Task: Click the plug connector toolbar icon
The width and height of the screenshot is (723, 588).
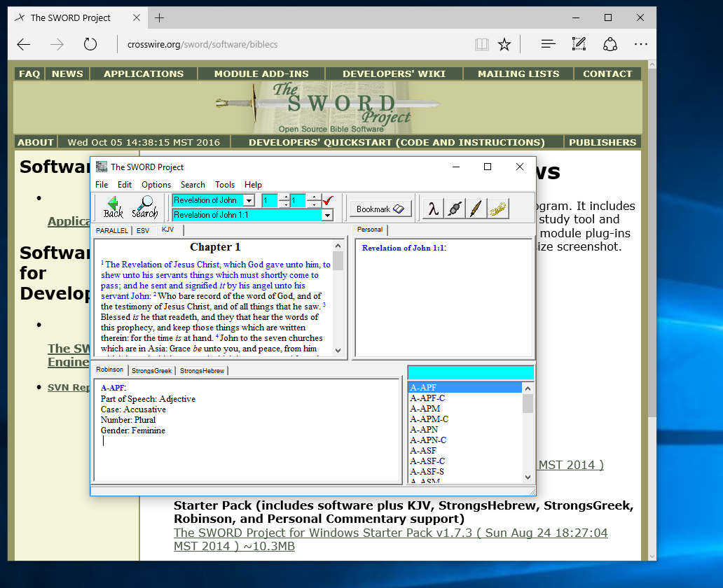Action: [x=455, y=209]
